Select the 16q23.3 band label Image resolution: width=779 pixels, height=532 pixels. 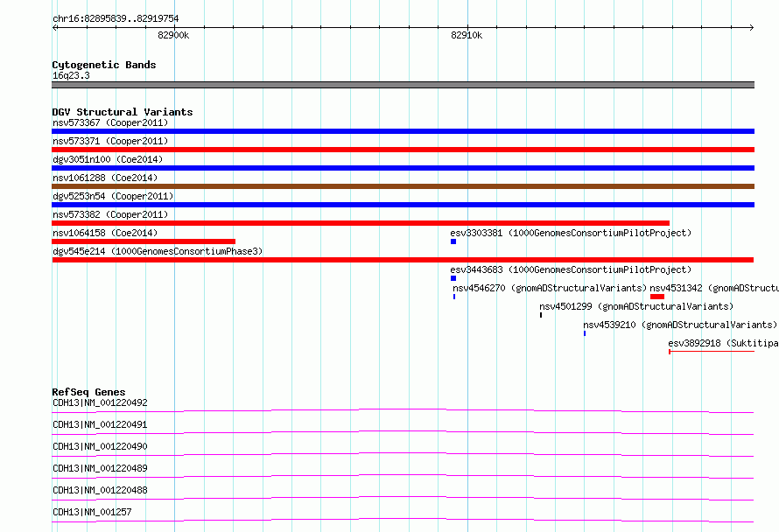click(71, 75)
